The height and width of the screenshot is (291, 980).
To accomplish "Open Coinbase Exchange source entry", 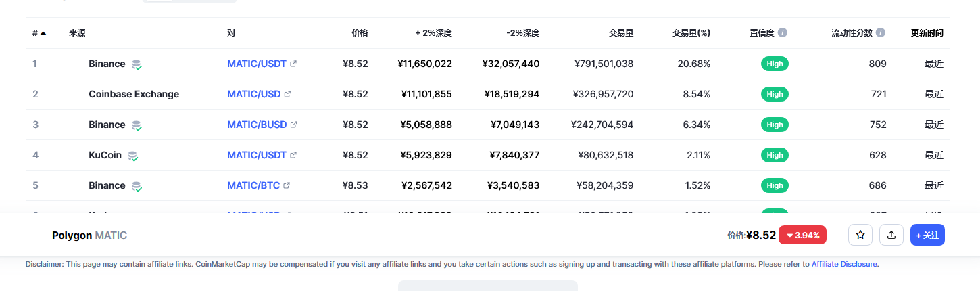I will tap(134, 94).
